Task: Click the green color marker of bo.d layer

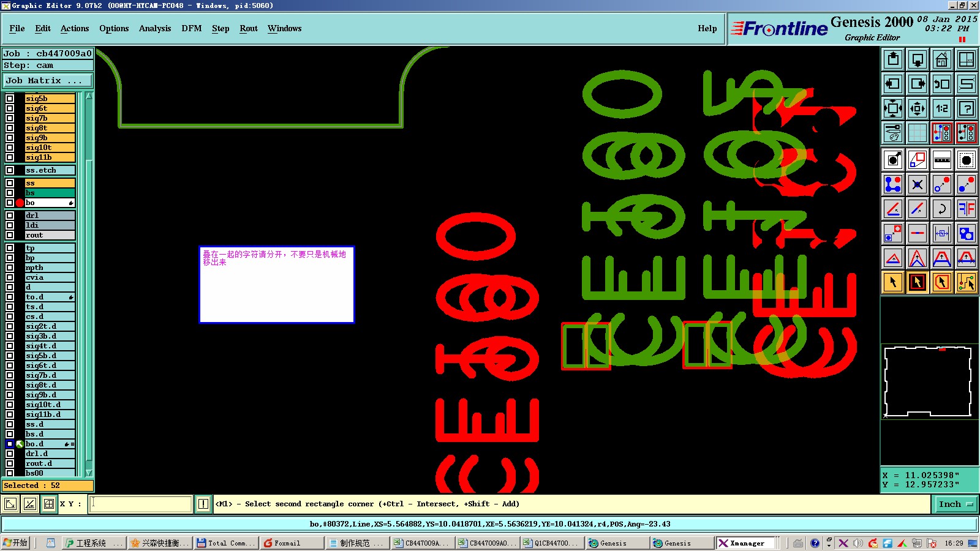Action: [20, 444]
